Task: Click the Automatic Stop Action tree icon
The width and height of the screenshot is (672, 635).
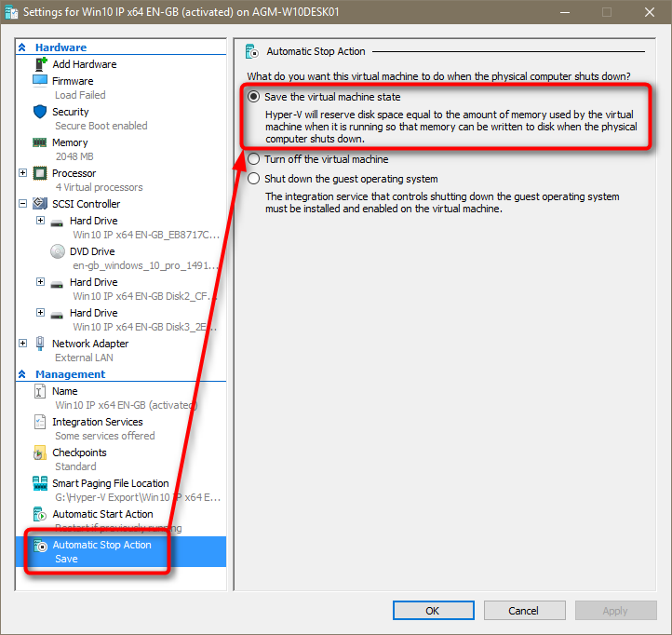Action: coord(40,545)
